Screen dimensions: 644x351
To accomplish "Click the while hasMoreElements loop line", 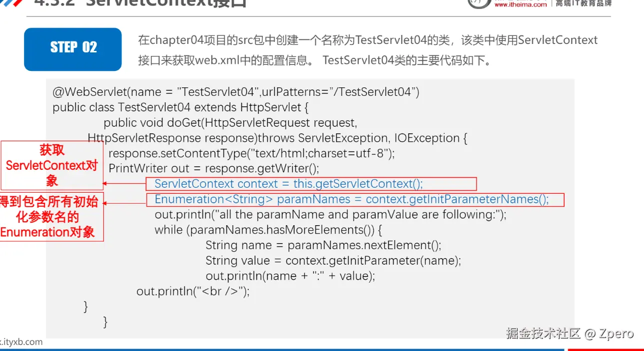I will (x=268, y=230).
